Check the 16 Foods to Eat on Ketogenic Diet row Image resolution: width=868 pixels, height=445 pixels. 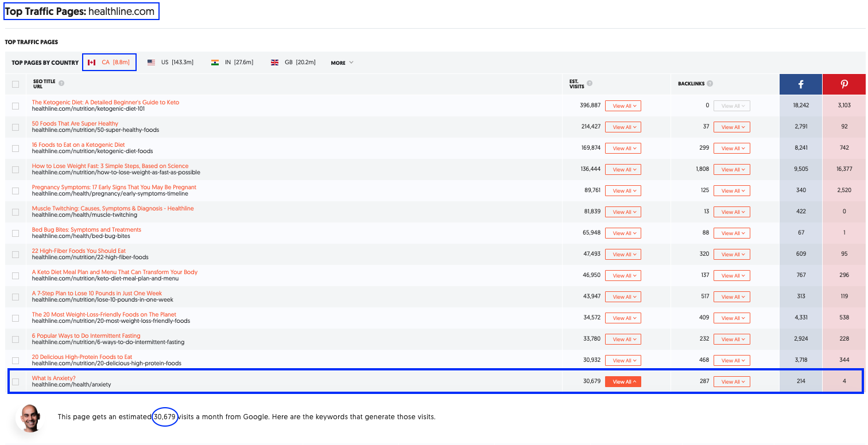[x=15, y=148]
